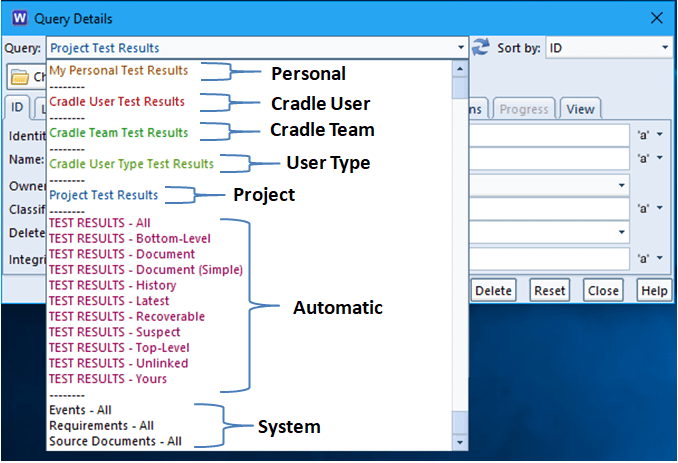Expand the Deleted field dropdown arrow
Viewport: 678px width, 463px height.
tap(621, 232)
